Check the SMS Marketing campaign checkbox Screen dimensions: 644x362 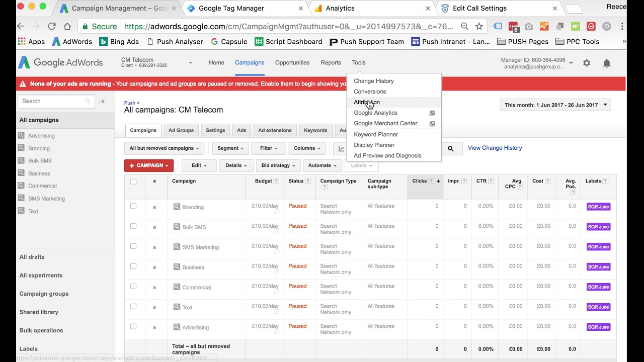click(133, 246)
